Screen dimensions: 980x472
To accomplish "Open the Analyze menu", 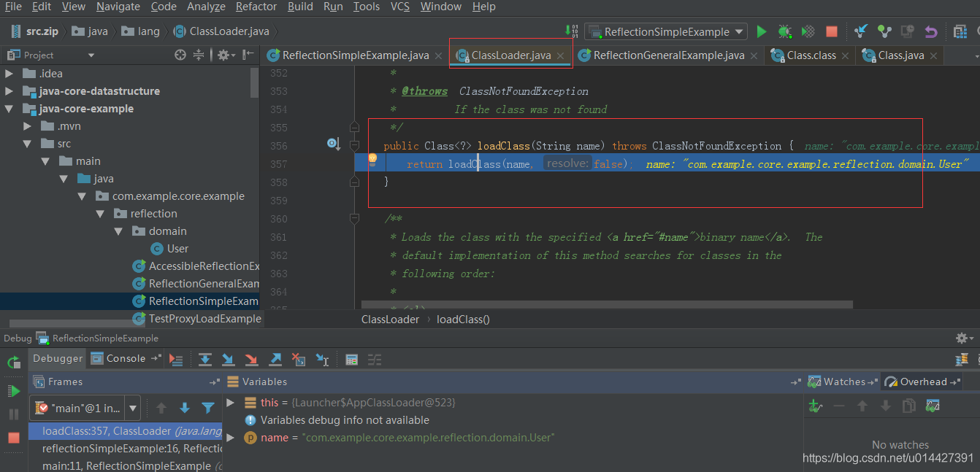I will 207,7.
